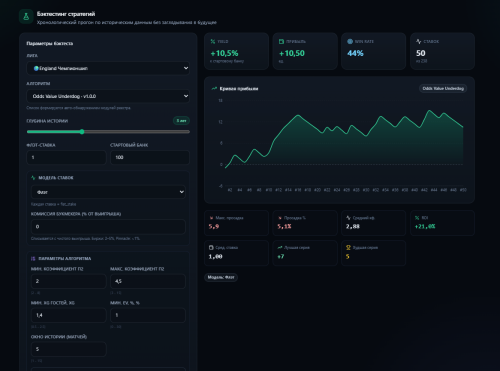Focus the Стартовый банк input with 100

[150, 157]
